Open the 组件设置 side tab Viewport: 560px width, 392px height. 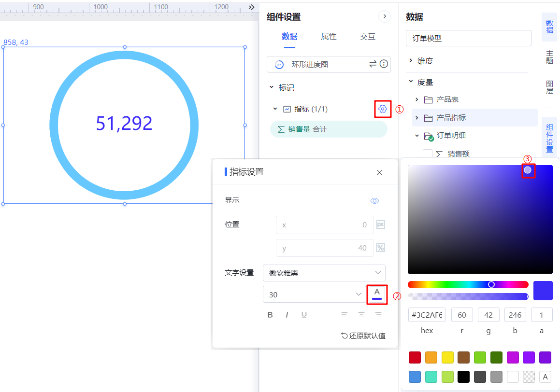coord(550,137)
